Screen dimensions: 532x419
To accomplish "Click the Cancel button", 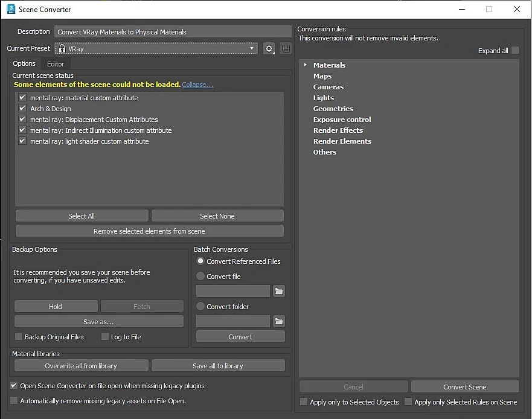I will pos(353,387).
